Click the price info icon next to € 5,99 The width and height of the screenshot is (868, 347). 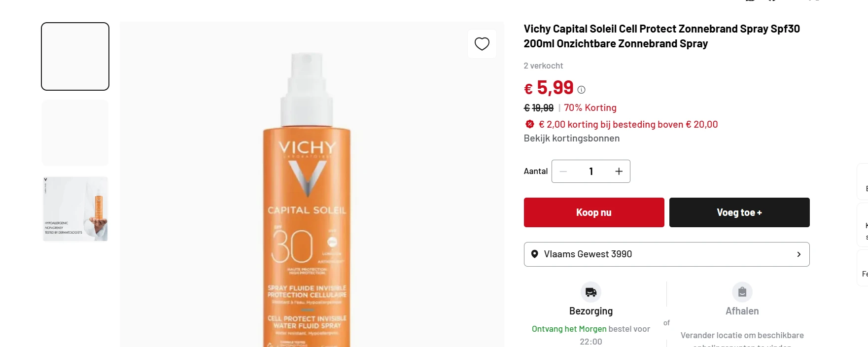582,90
